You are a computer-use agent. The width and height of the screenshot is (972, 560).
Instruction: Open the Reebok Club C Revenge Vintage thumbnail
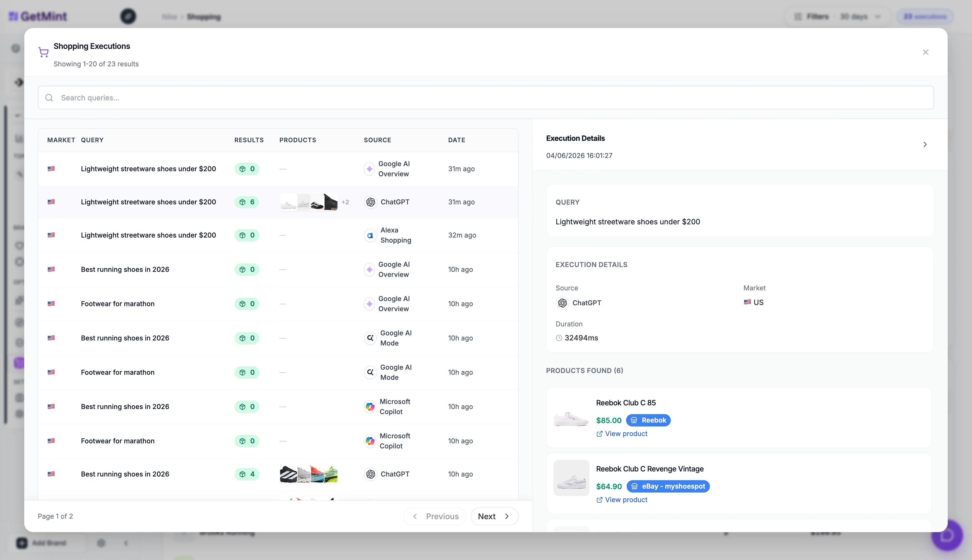(571, 478)
